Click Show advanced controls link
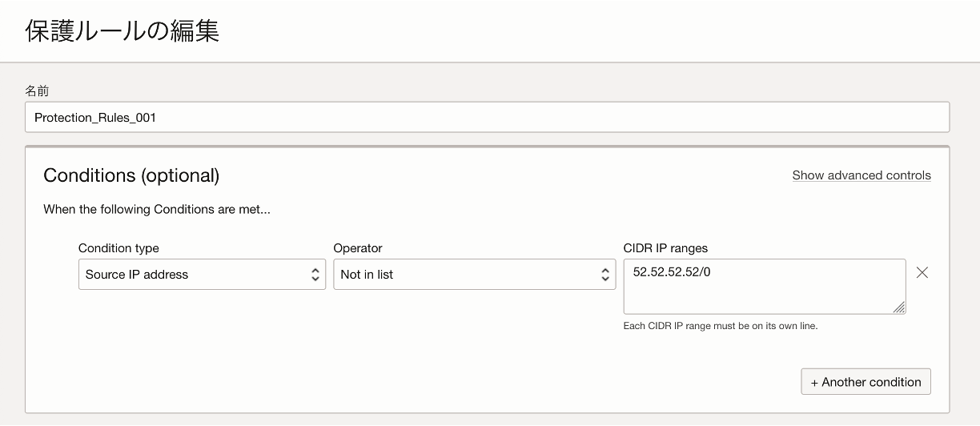The height and width of the screenshot is (426, 980). point(862,175)
